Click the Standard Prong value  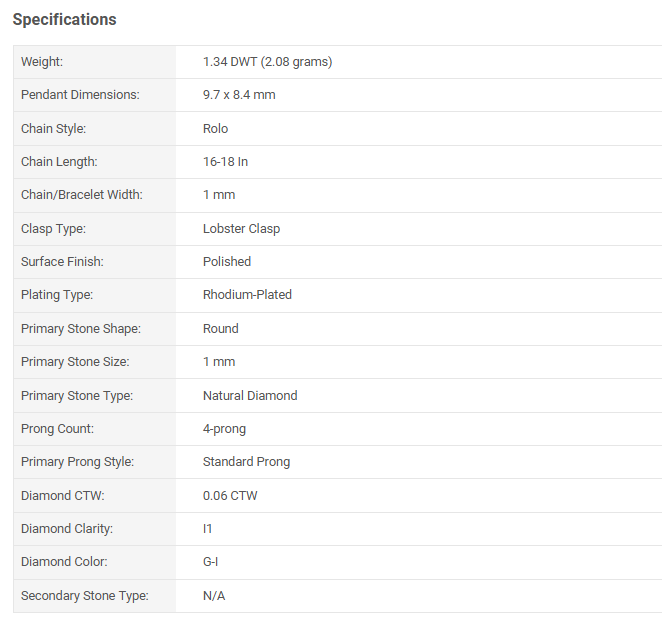click(246, 462)
